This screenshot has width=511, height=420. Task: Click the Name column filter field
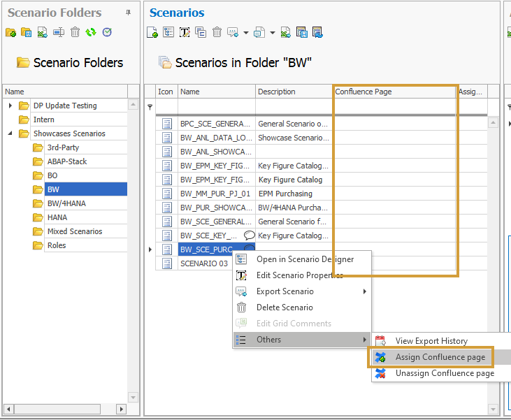217,106
